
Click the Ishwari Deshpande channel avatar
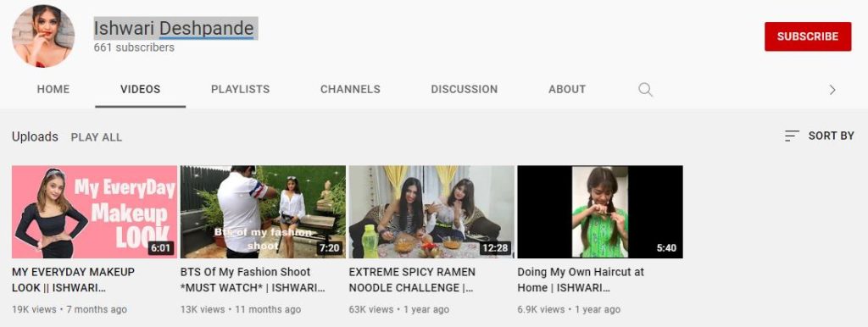(x=43, y=36)
